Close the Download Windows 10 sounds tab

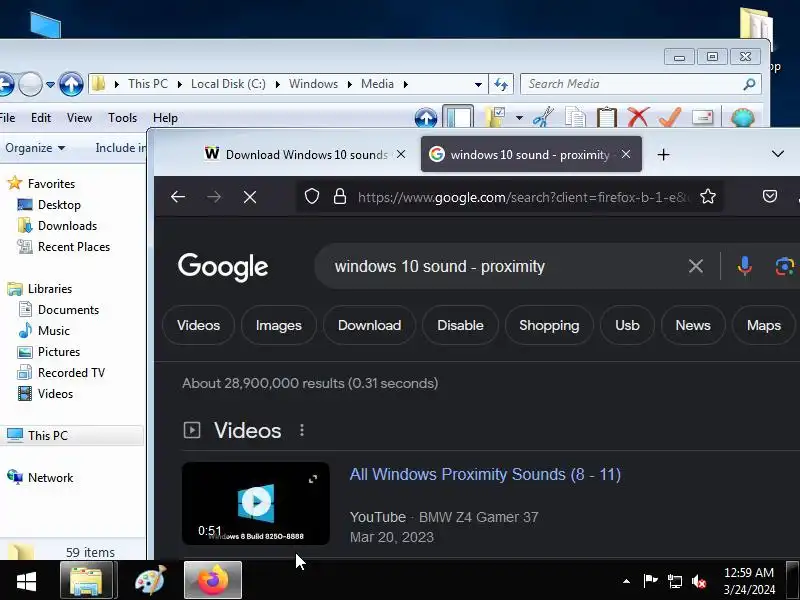coord(401,154)
